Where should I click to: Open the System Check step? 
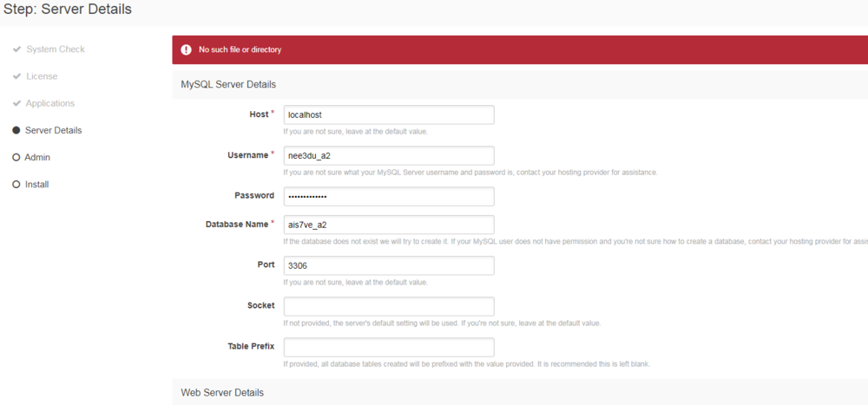(56, 49)
